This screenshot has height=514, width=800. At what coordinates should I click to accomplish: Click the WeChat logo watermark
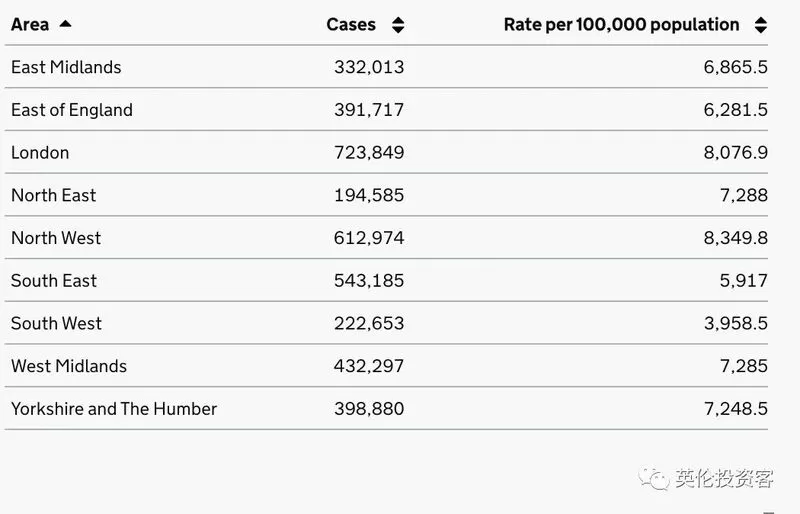pyautogui.click(x=654, y=478)
